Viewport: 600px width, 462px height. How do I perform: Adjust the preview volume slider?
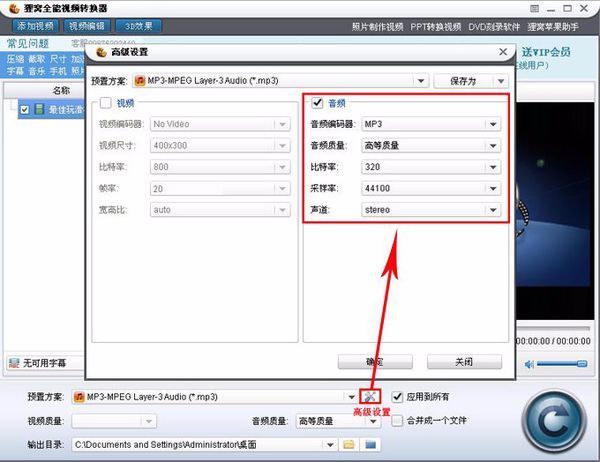pos(562,364)
